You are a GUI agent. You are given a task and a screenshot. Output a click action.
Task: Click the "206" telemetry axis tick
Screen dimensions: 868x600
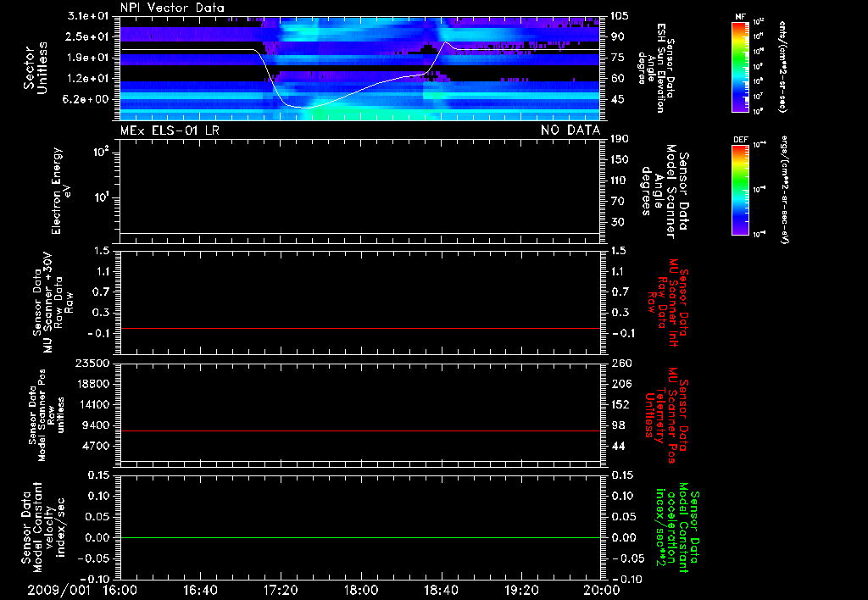coord(620,384)
